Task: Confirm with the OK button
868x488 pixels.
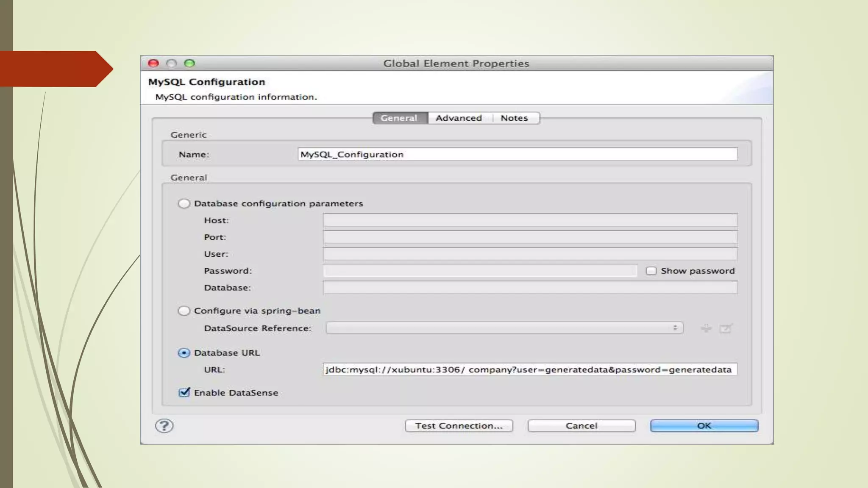Action: (704, 426)
